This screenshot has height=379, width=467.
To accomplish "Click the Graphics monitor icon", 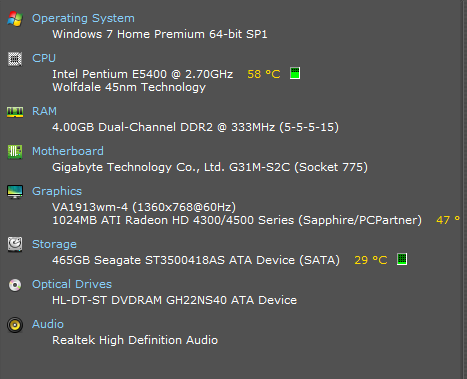I will point(15,192).
